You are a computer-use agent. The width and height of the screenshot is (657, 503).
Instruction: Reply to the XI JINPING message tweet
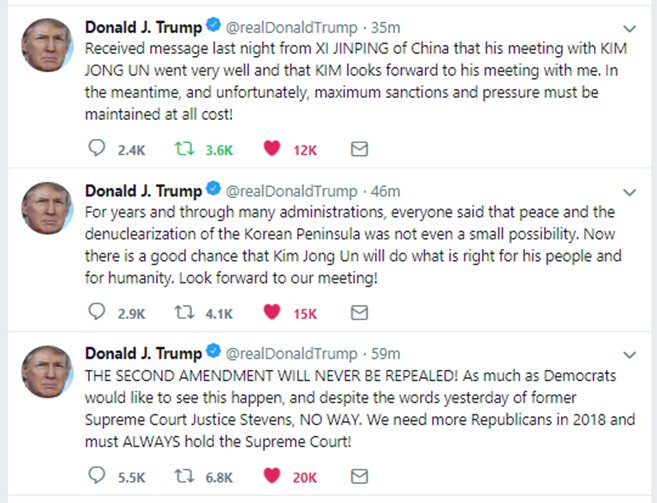(x=97, y=149)
